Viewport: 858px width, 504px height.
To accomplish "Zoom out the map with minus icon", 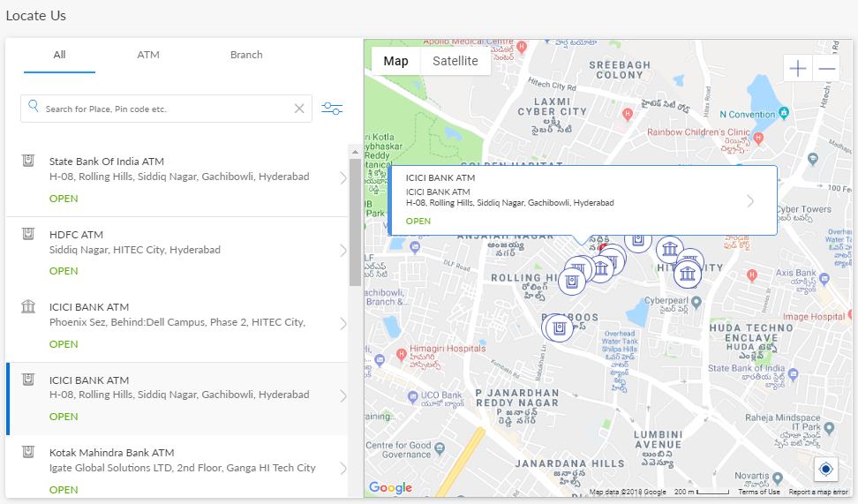I will click(x=827, y=69).
